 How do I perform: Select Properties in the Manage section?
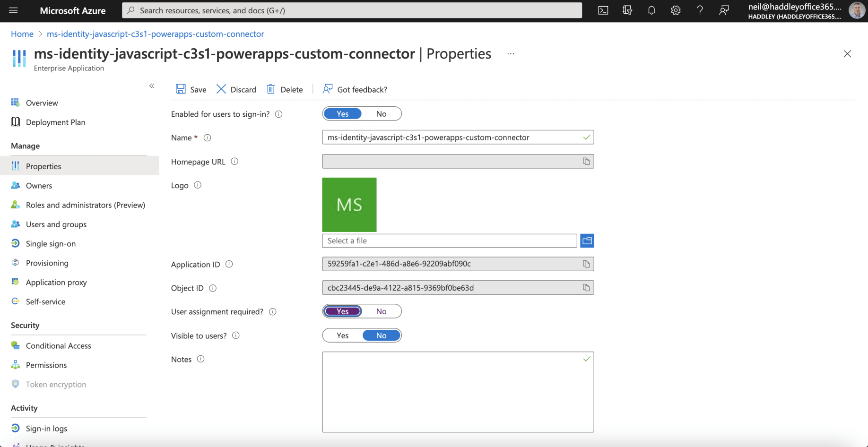79,166
